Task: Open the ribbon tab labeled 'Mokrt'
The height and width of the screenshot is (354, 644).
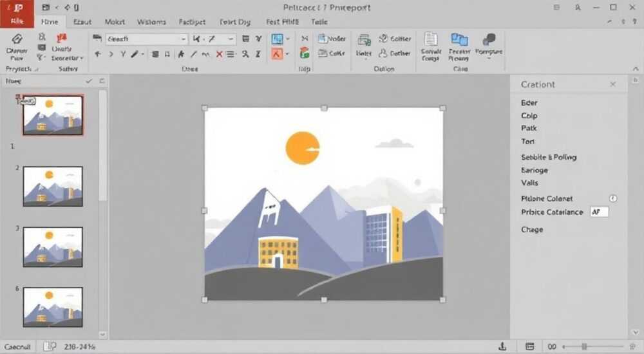Action: [x=115, y=22]
